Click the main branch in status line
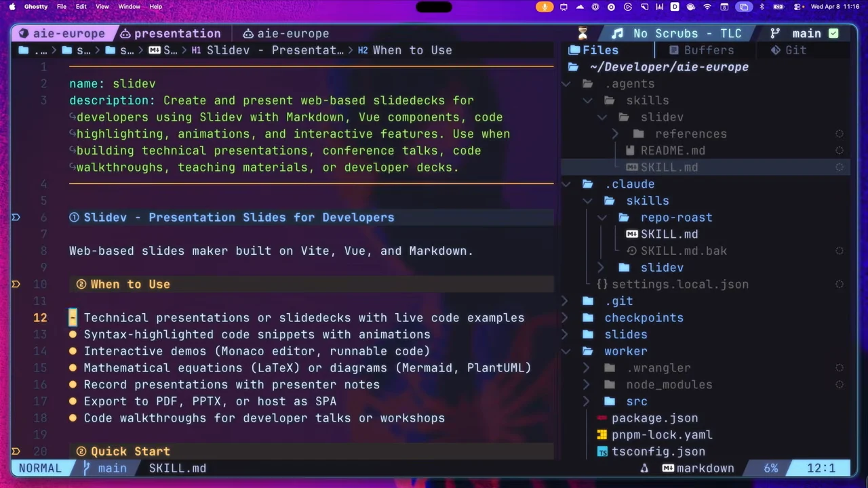The height and width of the screenshot is (488, 868). pos(104,468)
